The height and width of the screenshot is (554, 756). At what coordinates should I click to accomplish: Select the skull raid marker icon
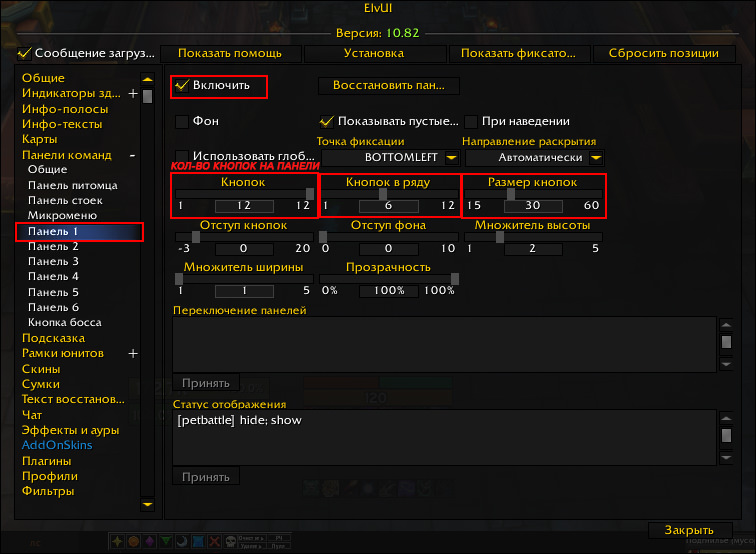[230, 542]
